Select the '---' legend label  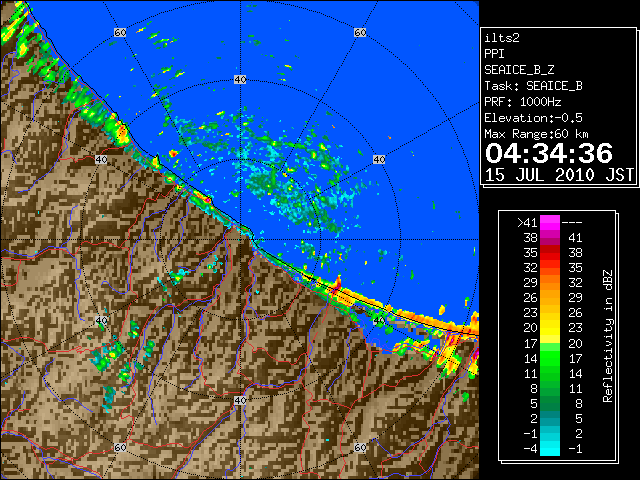pos(572,223)
